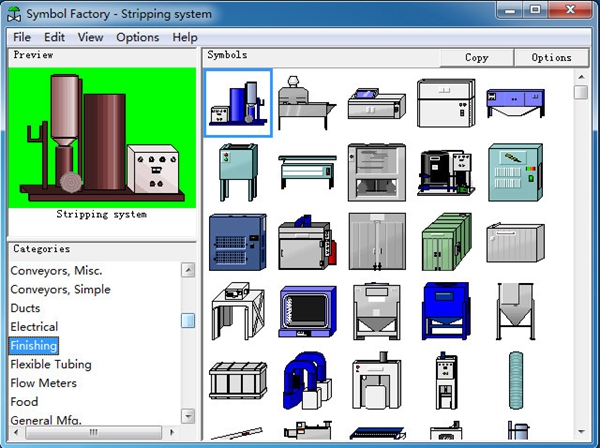The width and height of the screenshot is (600, 448).
Task: Pick the blue control bench with hopper
Action: (515, 103)
